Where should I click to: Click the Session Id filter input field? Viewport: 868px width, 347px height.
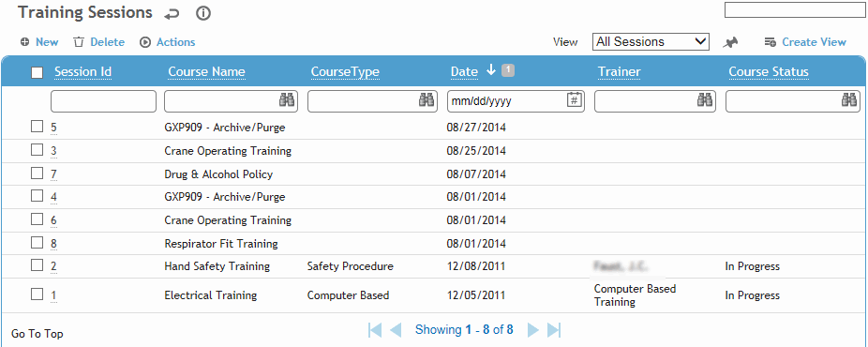pos(103,101)
